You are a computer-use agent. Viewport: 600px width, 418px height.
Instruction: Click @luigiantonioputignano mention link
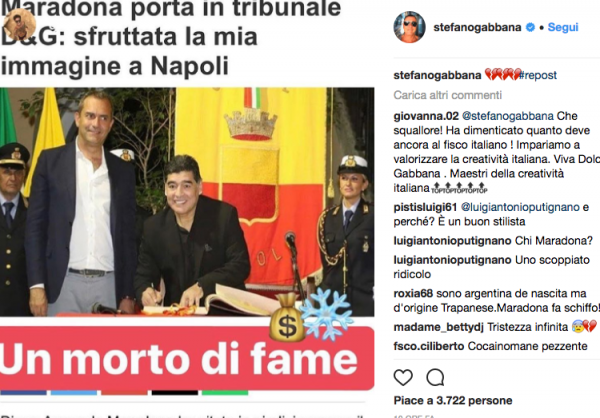[520, 207]
